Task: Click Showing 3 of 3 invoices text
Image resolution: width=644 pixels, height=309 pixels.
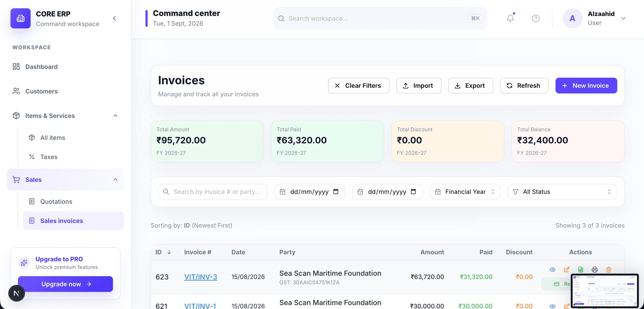Action: (x=590, y=226)
